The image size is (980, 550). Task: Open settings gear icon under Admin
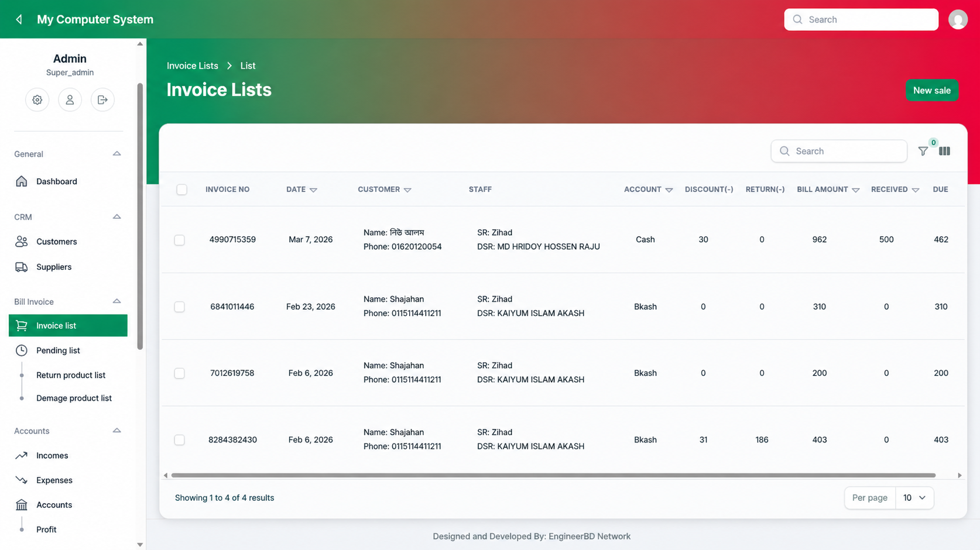[37, 100]
